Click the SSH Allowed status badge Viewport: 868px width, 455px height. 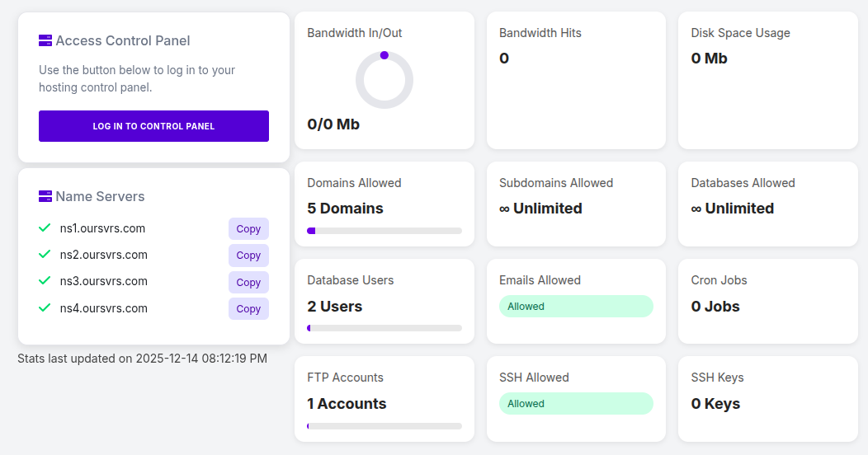pyautogui.click(x=576, y=404)
